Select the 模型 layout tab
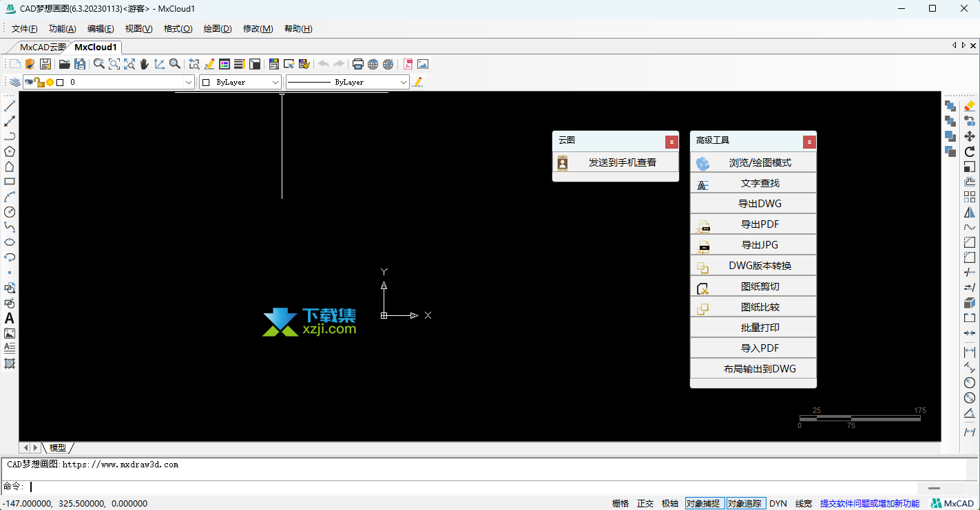The image size is (980, 510). coord(58,448)
